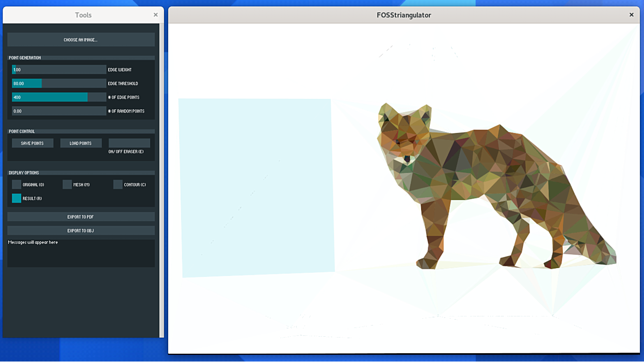The width and height of the screenshot is (644, 362).
Task: Click the Edge Weight slider bar
Action: [59, 70]
